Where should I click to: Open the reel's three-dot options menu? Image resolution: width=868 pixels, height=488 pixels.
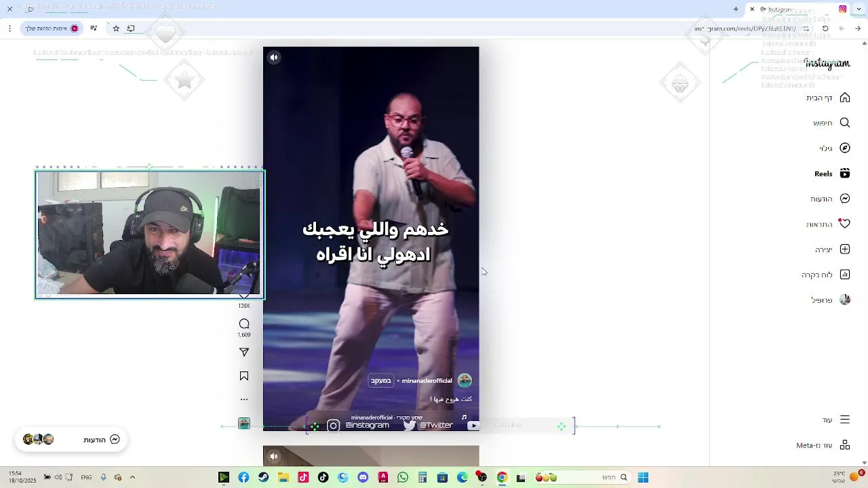(x=244, y=399)
